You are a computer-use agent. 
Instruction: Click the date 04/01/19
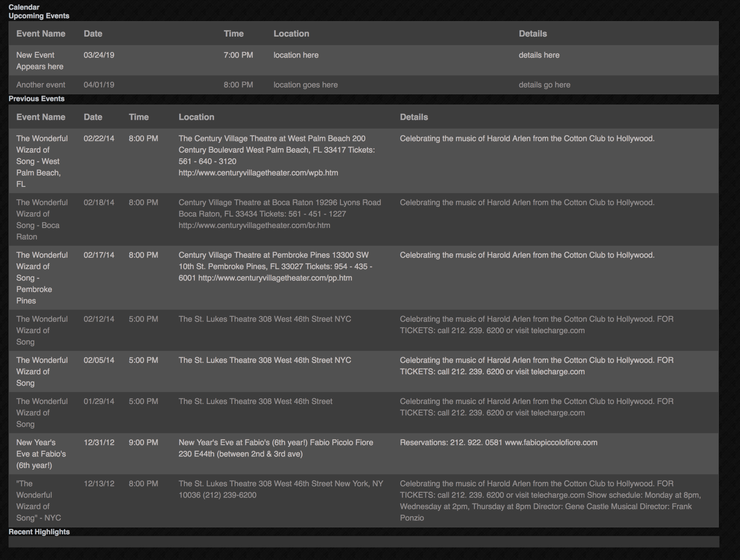[x=99, y=85]
